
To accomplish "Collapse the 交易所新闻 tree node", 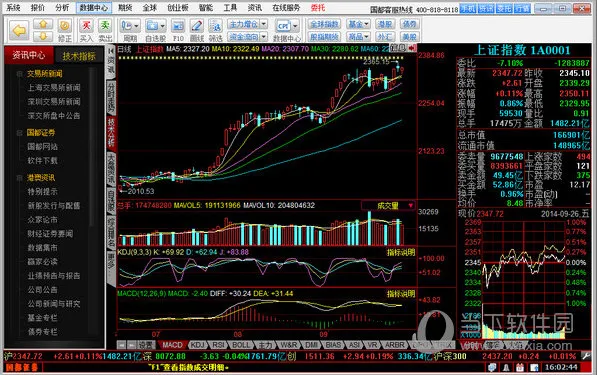I will tap(19, 74).
